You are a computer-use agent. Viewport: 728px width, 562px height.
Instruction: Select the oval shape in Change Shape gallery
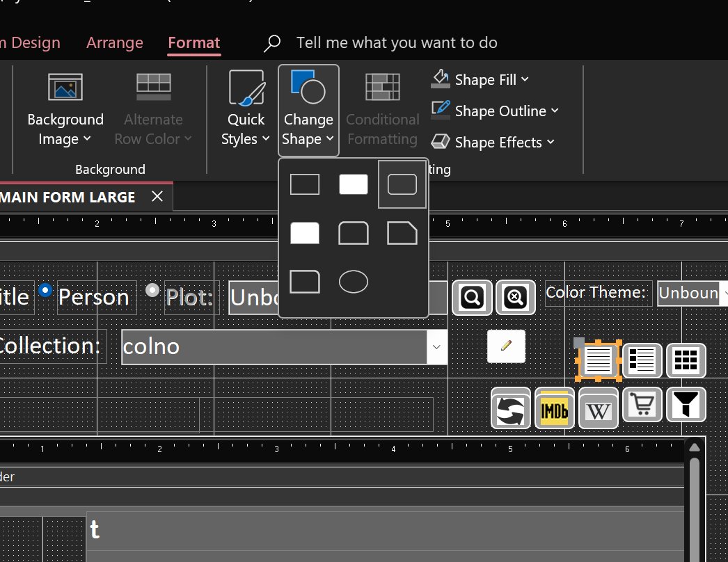pyautogui.click(x=354, y=282)
